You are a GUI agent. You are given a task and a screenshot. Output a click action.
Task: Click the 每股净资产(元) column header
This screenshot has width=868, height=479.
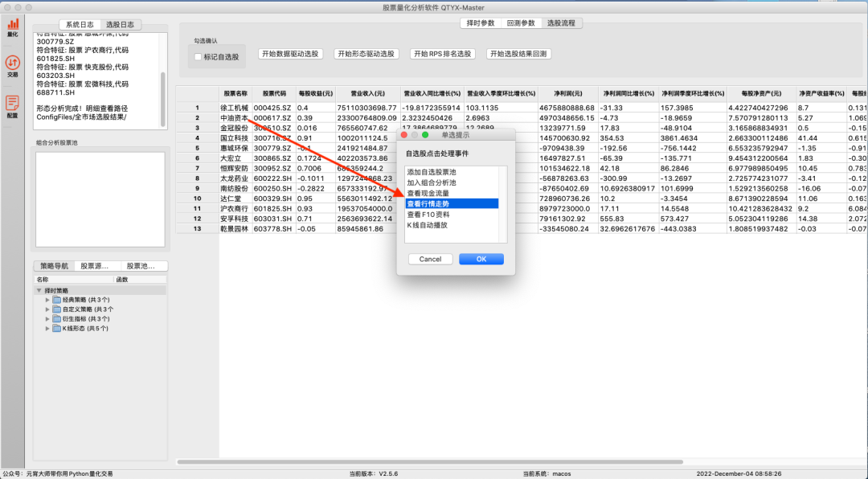761,93
